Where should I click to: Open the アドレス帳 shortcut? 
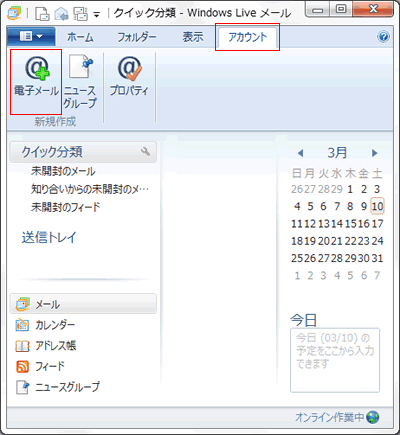point(56,346)
